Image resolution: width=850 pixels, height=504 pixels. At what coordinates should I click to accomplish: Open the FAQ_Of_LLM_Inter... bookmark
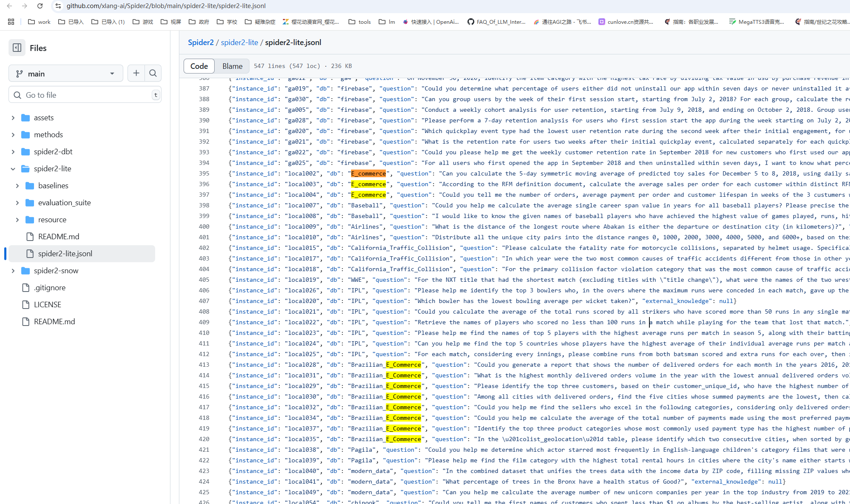(x=496, y=22)
